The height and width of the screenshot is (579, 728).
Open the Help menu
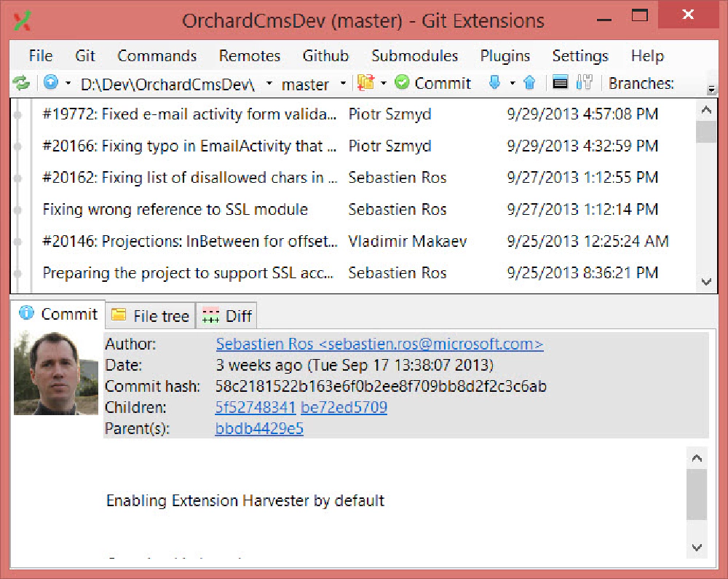(647, 56)
